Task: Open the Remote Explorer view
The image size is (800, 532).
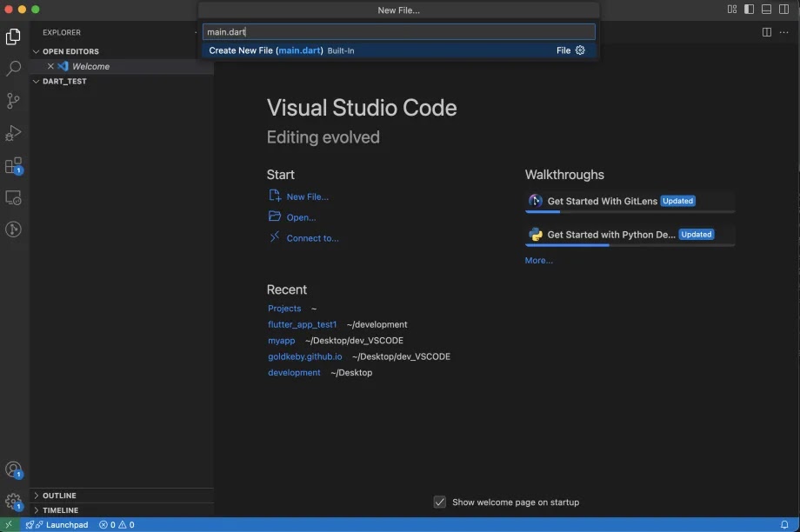Action: pyautogui.click(x=13, y=197)
